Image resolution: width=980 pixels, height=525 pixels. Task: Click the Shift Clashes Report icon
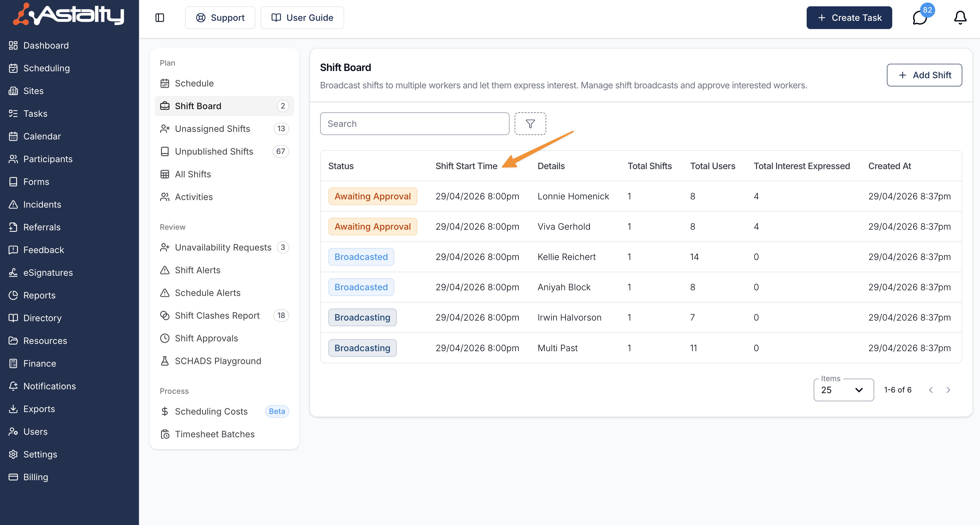pos(165,316)
